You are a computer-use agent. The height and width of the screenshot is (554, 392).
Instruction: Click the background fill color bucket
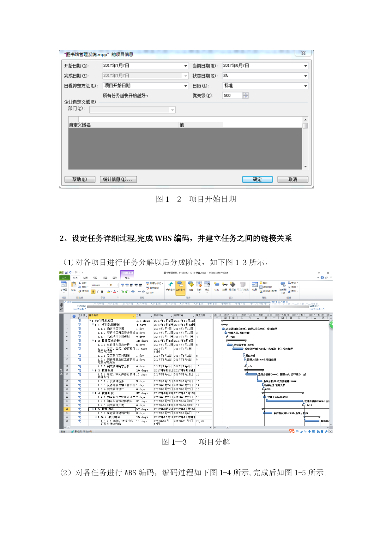(108, 292)
